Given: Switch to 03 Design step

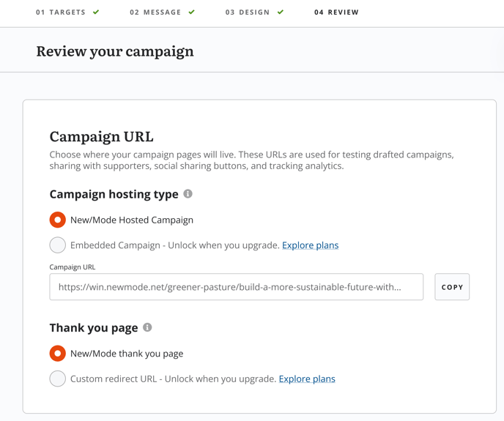Looking at the screenshot, I should point(248,12).
